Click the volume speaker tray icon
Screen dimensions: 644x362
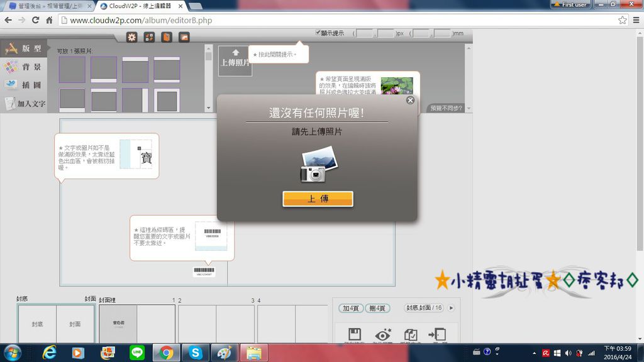point(569,353)
